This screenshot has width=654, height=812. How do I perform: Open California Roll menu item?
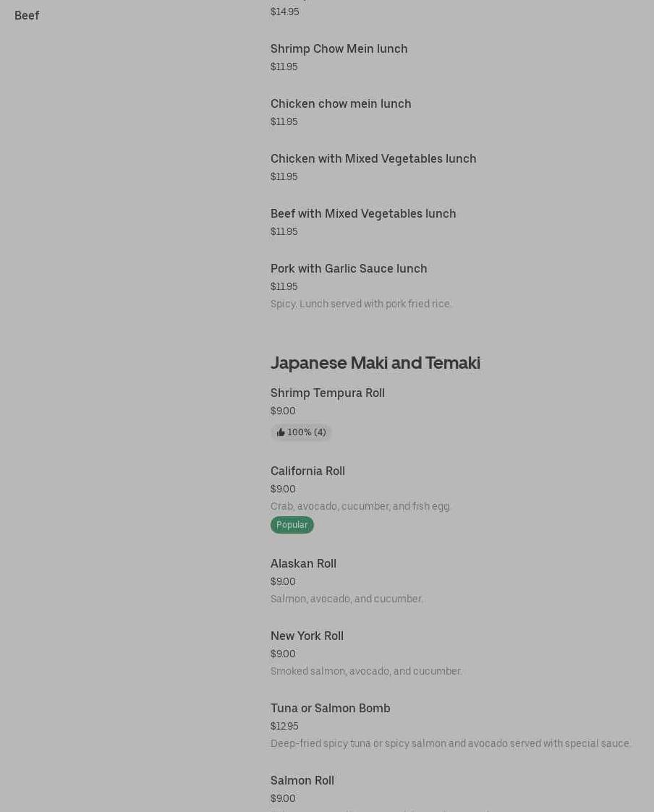(307, 471)
